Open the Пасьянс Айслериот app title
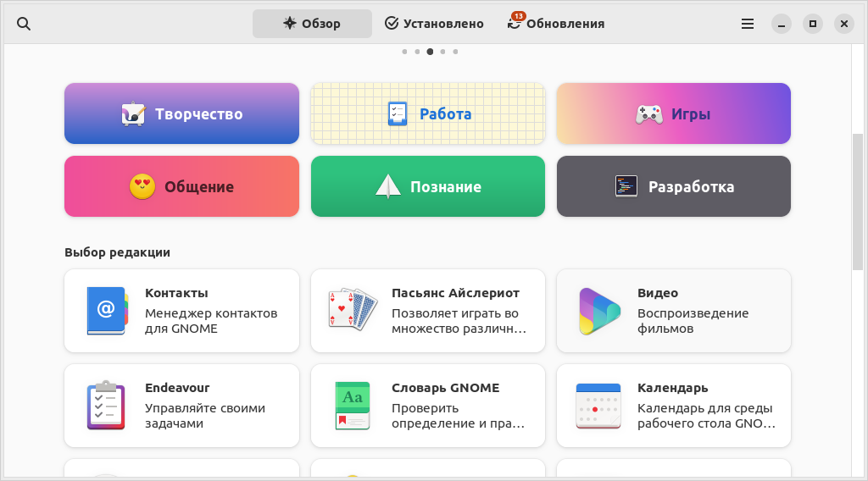 tap(455, 293)
